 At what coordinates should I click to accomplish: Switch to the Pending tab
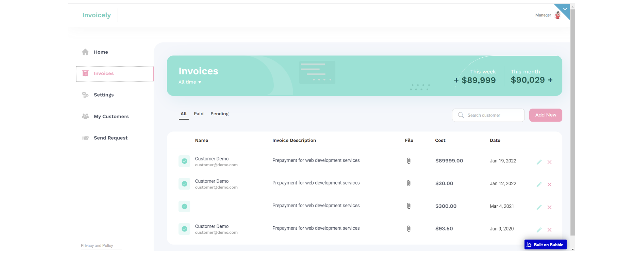[x=219, y=114]
